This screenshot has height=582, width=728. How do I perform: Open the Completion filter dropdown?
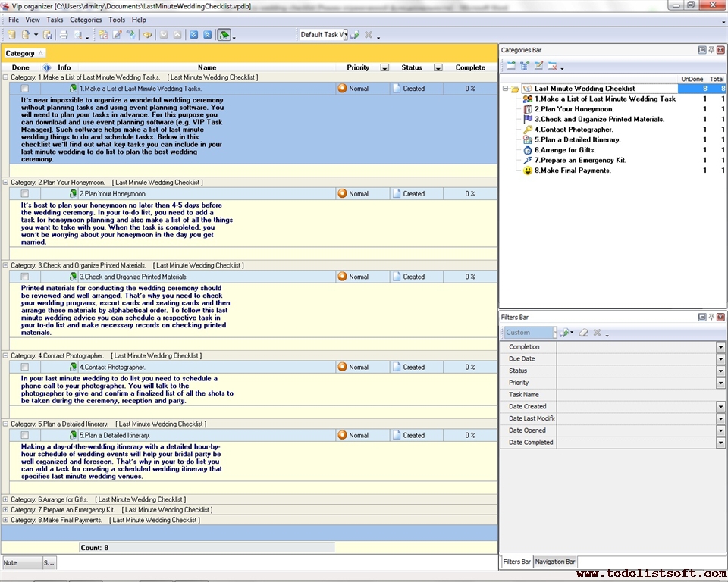720,347
